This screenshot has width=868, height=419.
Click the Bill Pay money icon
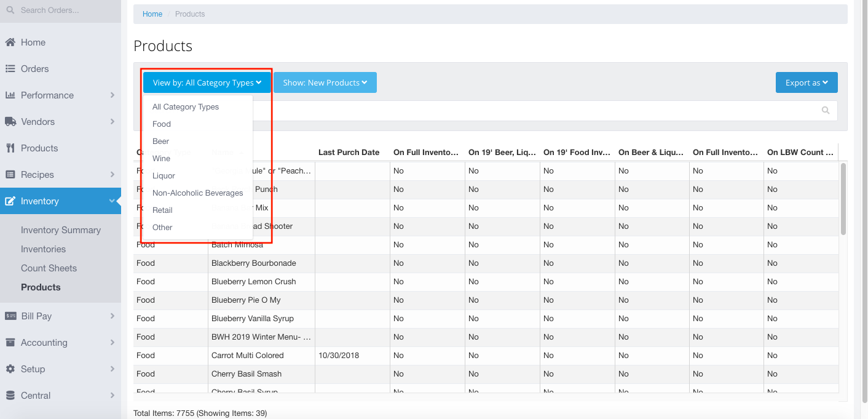coord(10,316)
